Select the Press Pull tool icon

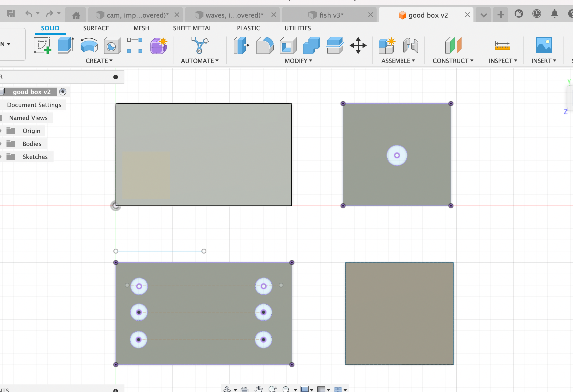tap(241, 45)
